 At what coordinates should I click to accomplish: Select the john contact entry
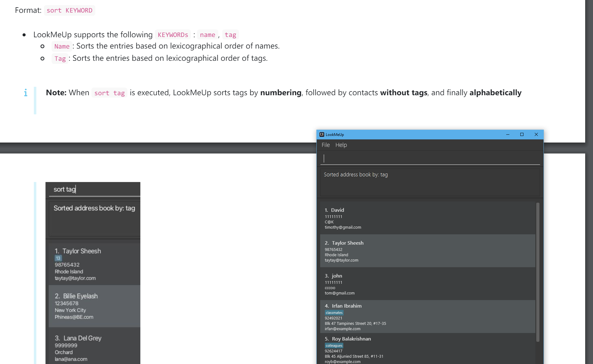click(428, 284)
